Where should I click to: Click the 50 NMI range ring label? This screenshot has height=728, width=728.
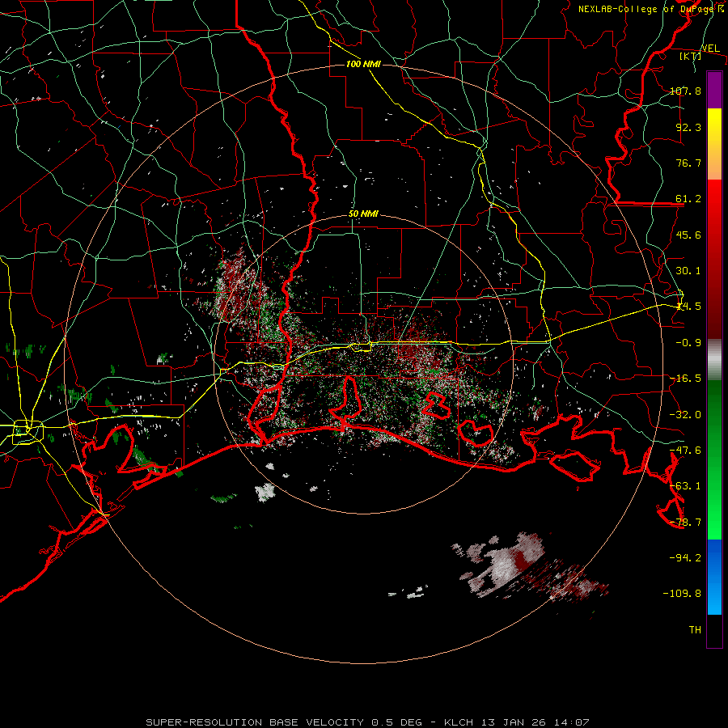point(363,214)
